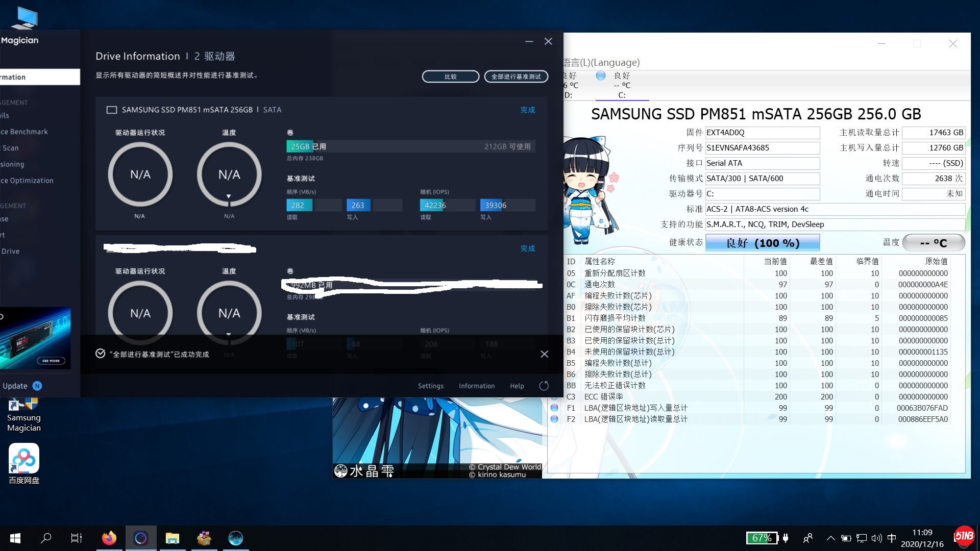Click the package box app on taskbar
The height and width of the screenshot is (551, 980).
[x=204, y=538]
